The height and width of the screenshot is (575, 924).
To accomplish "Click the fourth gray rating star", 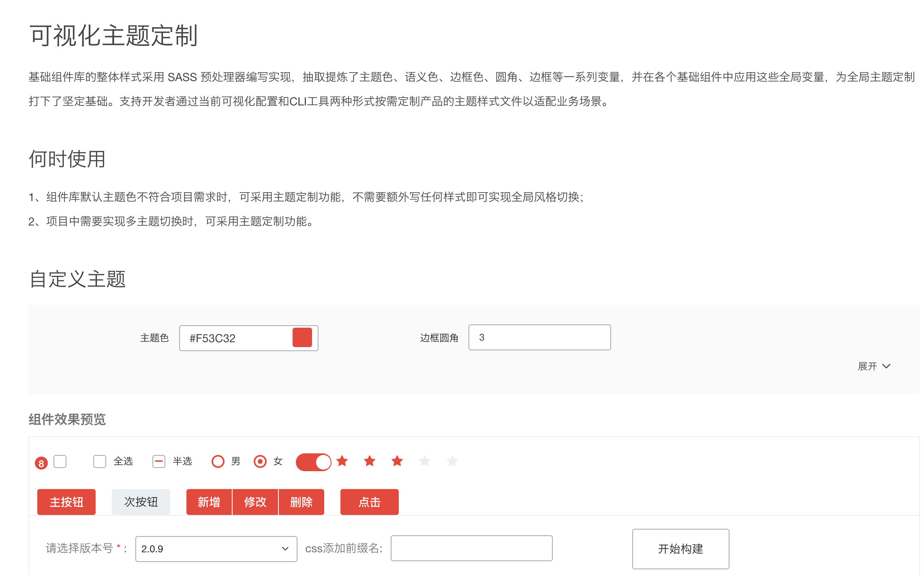I will point(425,461).
